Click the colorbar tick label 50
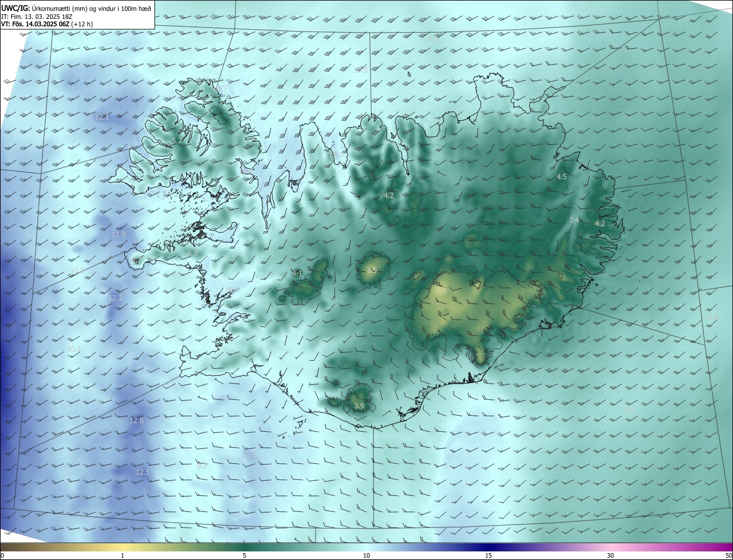The width and height of the screenshot is (733, 560). coord(728,556)
